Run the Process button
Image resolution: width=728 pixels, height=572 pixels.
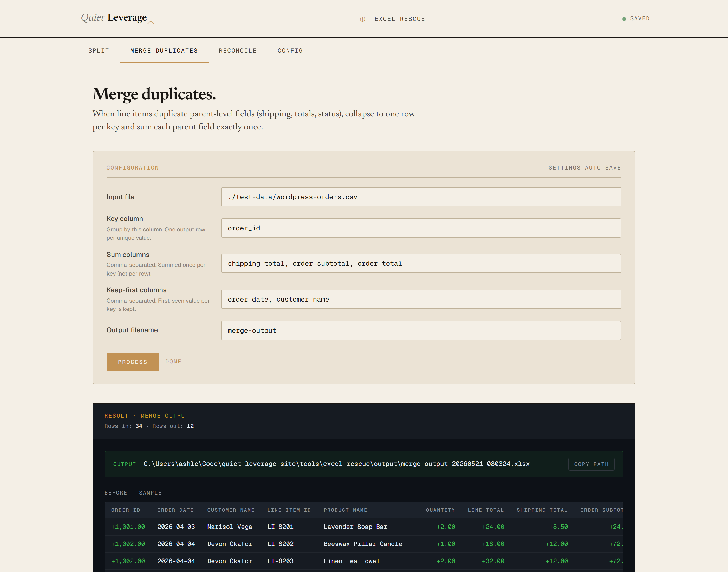[133, 362]
